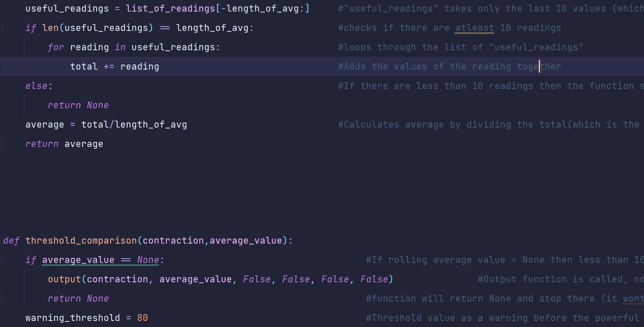The image size is (644, 327).
Task: Collapse fold marker beside 'if len(useful_readings)' line
Action: 1,28
